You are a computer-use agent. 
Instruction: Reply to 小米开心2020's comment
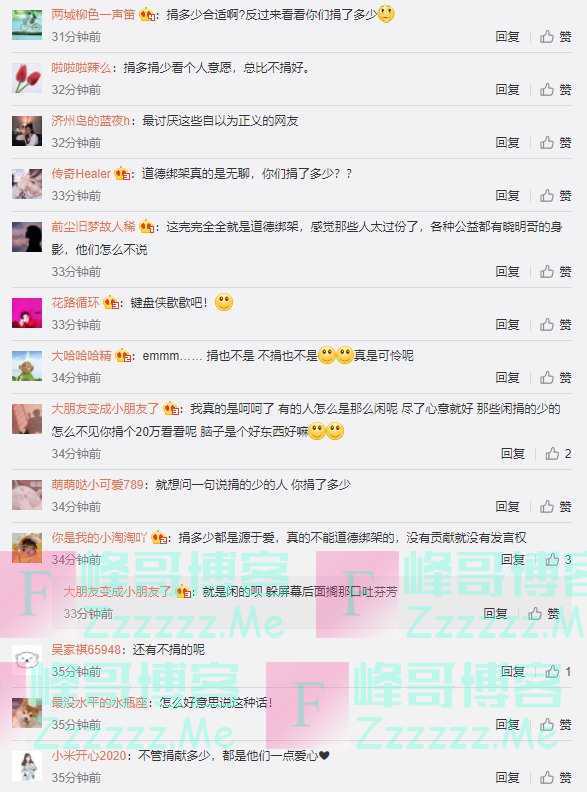tap(507, 777)
